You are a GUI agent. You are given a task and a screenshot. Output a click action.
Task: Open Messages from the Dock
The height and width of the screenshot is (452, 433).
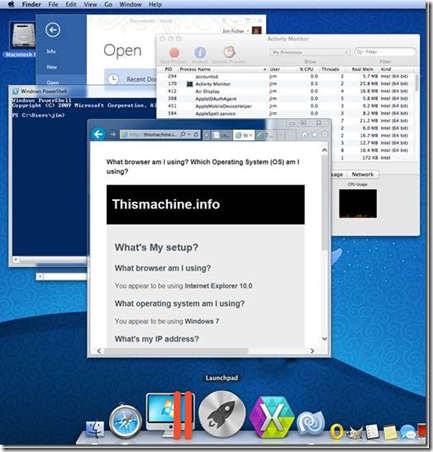click(408, 432)
